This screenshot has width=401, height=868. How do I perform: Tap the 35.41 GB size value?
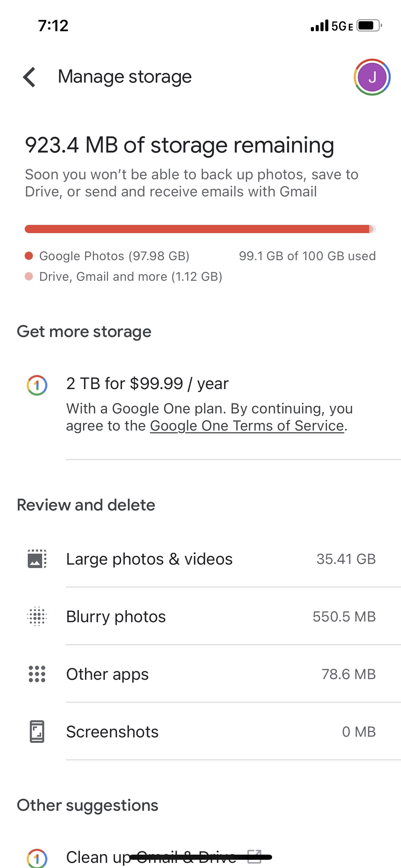pyautogui.click(x=346, y=559)
